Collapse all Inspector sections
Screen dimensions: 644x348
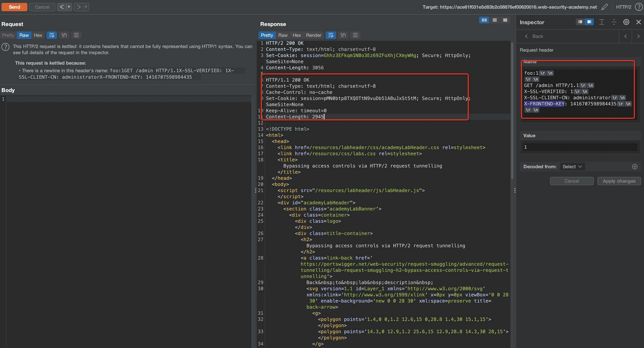coord(614,22)
